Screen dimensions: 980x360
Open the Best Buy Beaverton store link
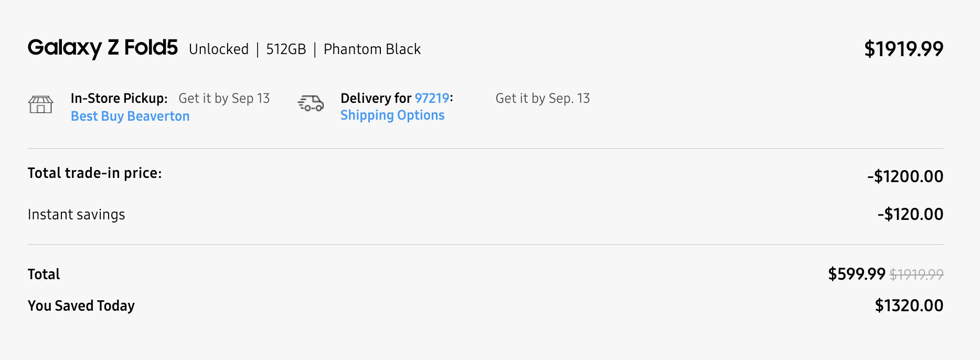[130, 116]
